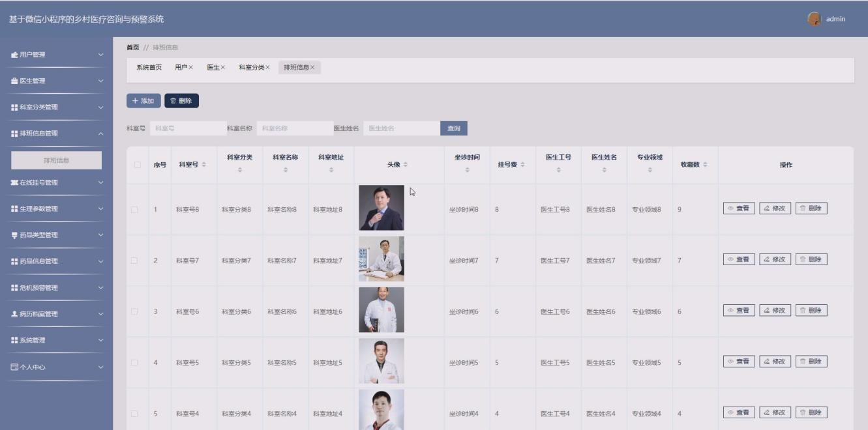Viewport: 868px width, 430px height.
Task: Switch to the 医生 tab
Action: point(213,68)
